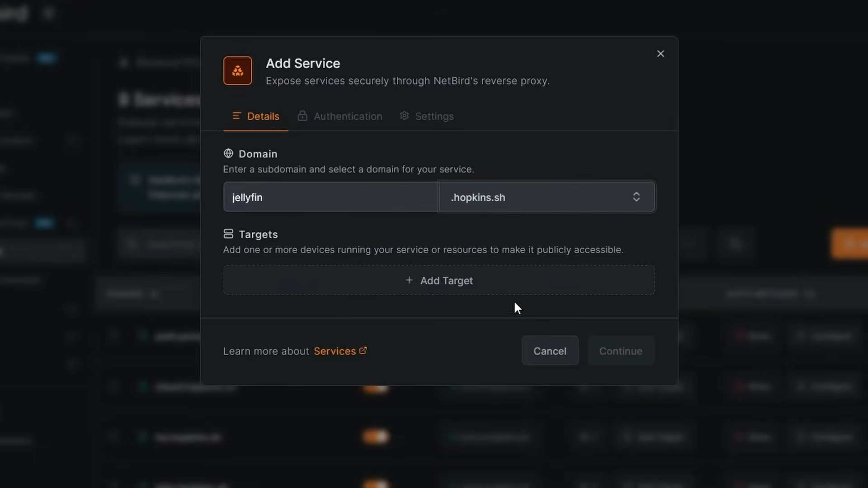Open Services docs via external-link icon
Screen dimensions: 868x488
[363, 350]
